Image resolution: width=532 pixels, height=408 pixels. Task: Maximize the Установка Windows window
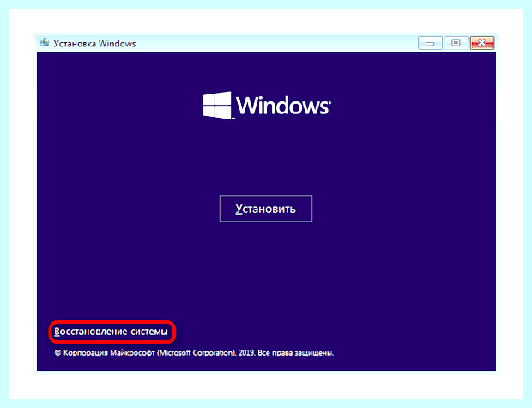[x=456, y=43]
